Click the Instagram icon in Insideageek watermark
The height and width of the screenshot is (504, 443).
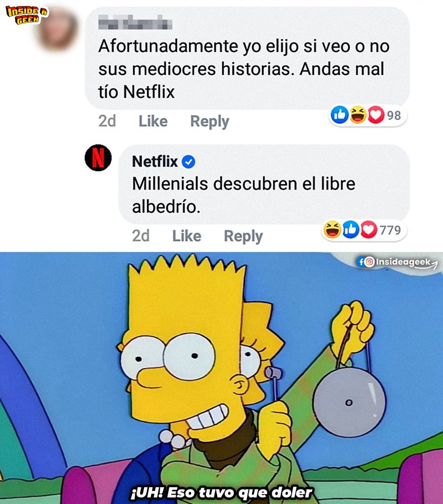[x=370, y=262]
